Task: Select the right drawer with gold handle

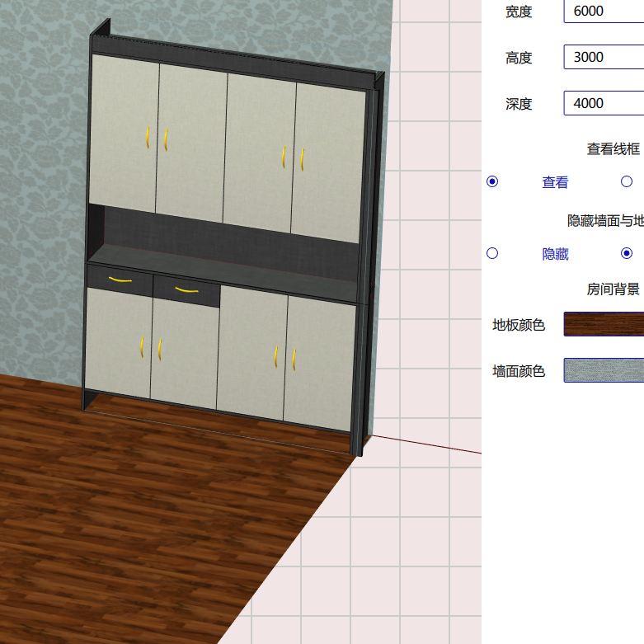Action: (186, 290)
